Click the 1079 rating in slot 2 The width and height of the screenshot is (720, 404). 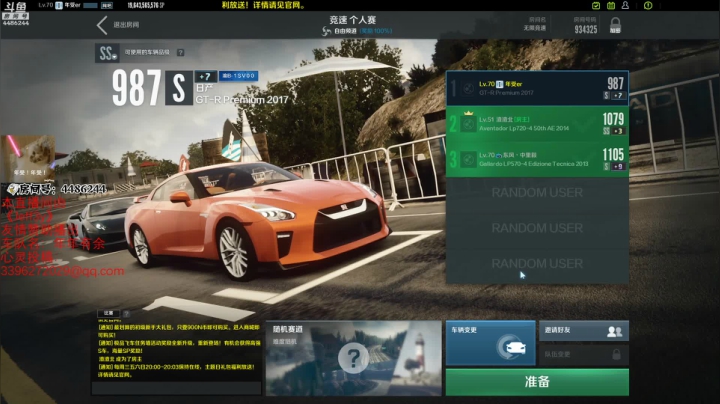click(x=613, y=119)
